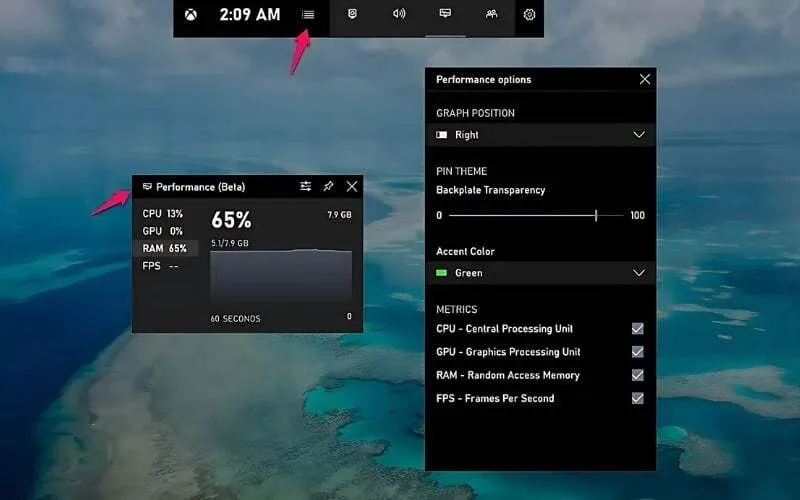The height and width of the screenshot is (500, 800).
Task: Toggle the Performance widget monitor icon
Action: pos(445,14)
